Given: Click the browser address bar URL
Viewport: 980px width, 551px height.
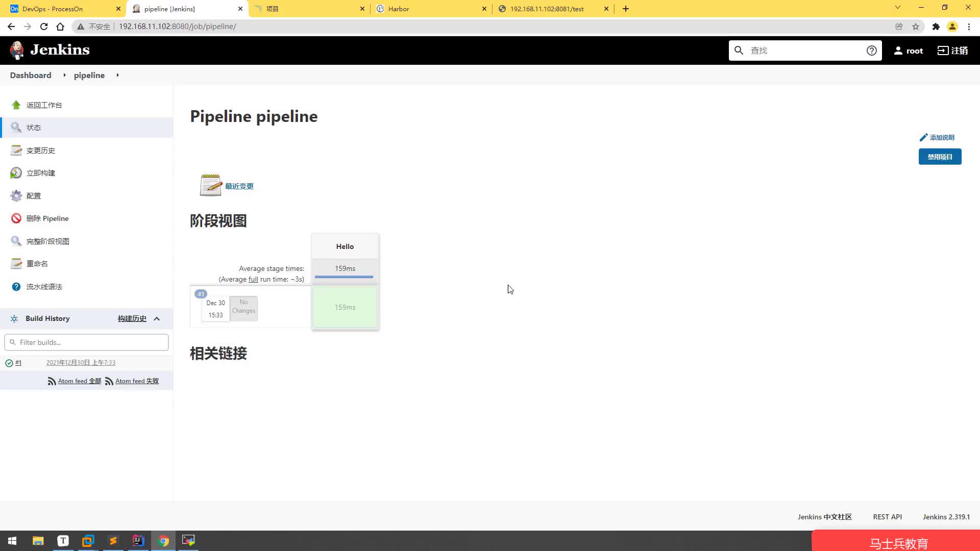Looking at the screenshot, I should coord(178,27).
